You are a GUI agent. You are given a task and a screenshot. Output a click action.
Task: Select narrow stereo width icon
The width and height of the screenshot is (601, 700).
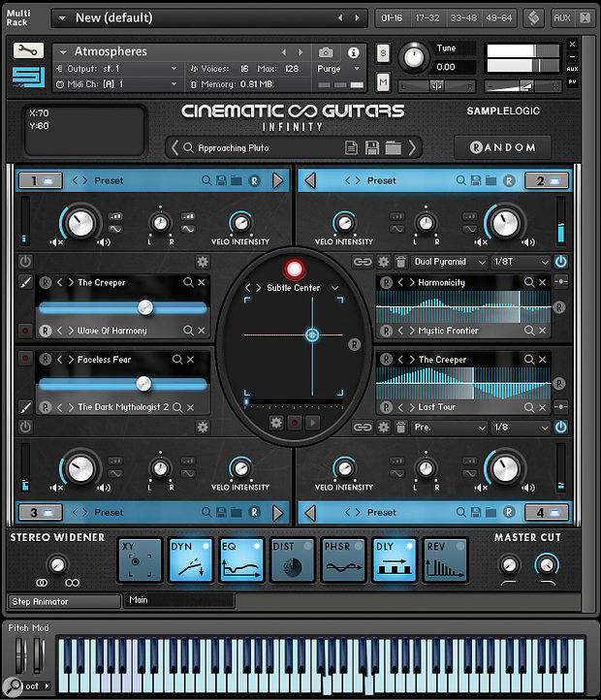pos(42,583)
